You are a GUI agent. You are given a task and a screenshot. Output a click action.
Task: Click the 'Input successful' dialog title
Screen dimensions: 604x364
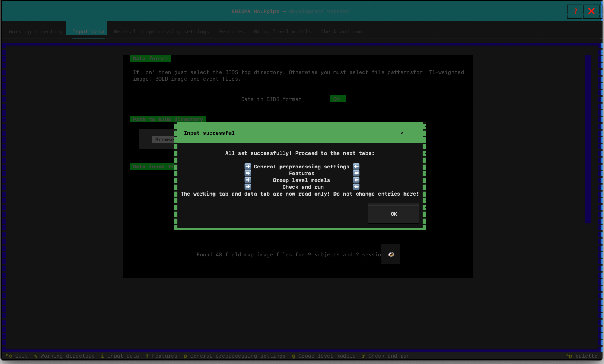[209, 133]
